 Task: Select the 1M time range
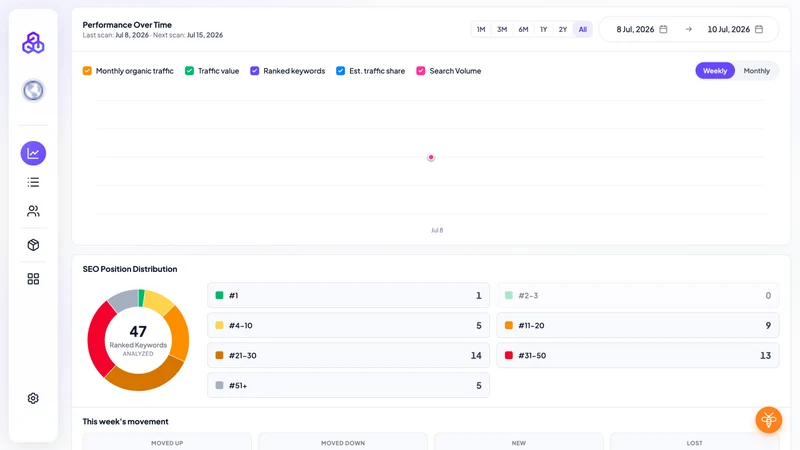(481, 30)
